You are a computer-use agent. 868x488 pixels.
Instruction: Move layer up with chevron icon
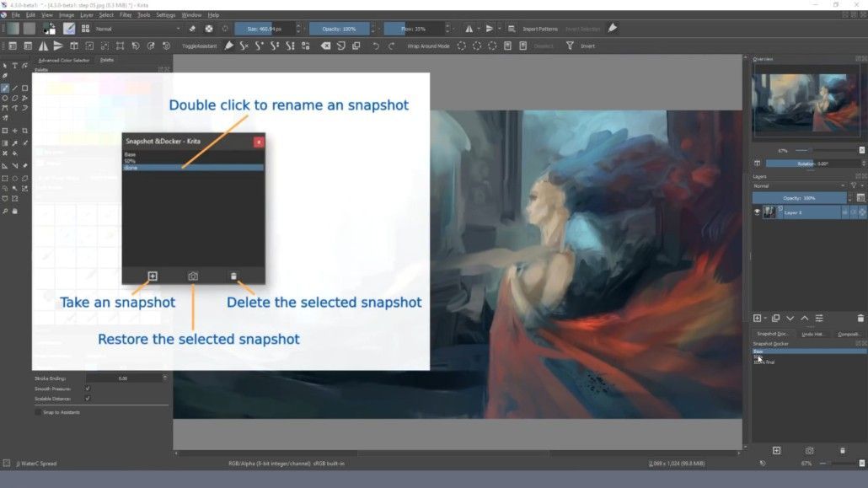tap(804, 318)
